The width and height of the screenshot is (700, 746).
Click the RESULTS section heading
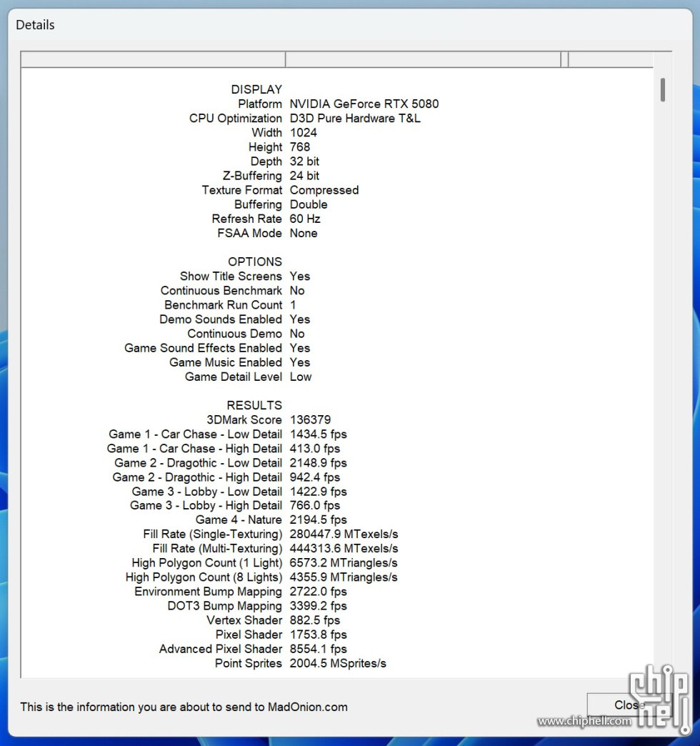click(254, 405)
